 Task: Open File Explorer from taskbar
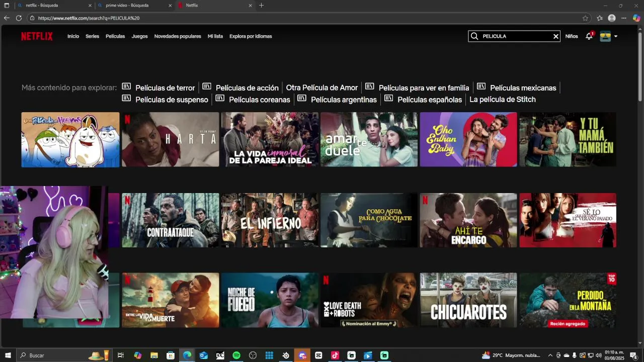coord(154,355)
